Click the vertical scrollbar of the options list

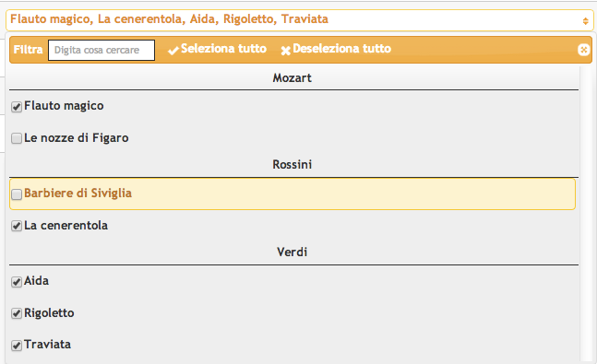click(x=584, y=213)
